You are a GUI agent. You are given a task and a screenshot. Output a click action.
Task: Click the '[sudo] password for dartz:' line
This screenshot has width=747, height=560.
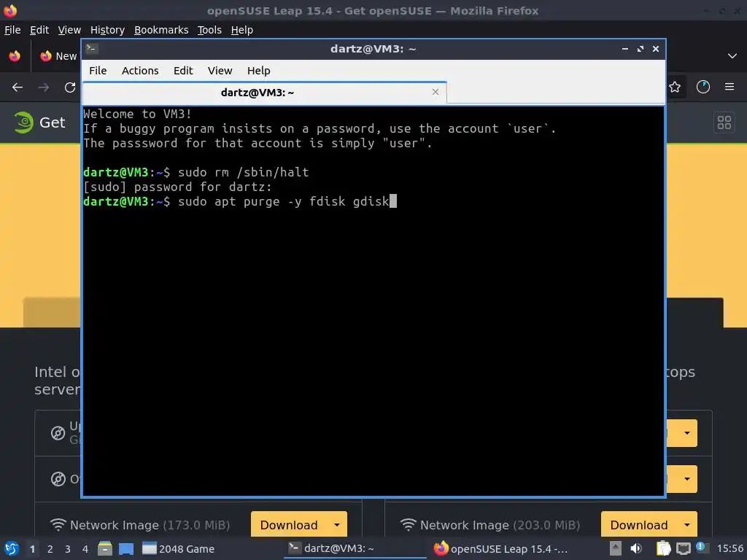pyautogui.click(x=177, y=187)
